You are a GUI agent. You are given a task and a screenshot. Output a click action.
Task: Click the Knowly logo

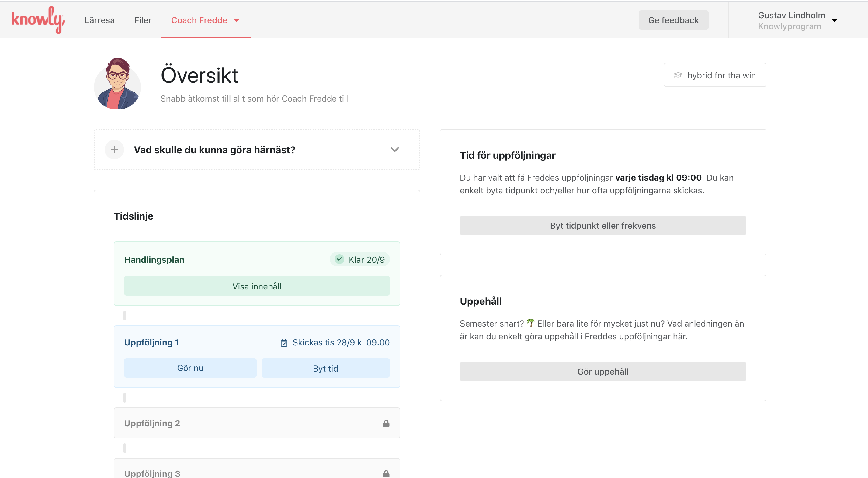38,19
